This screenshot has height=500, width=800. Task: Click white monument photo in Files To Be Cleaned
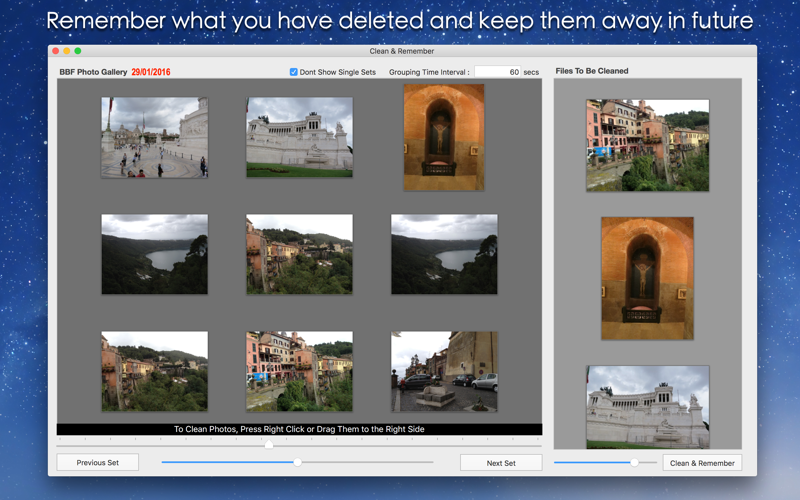(x=647, y=407)
